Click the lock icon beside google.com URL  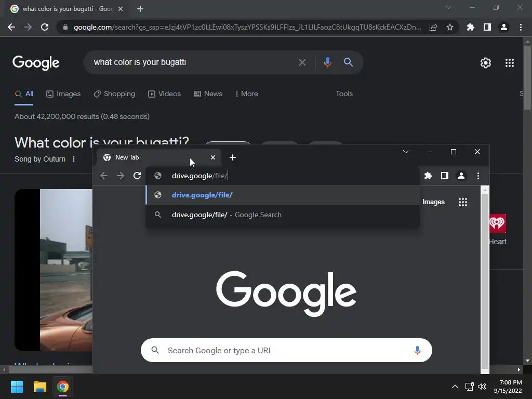pos(65,27)
